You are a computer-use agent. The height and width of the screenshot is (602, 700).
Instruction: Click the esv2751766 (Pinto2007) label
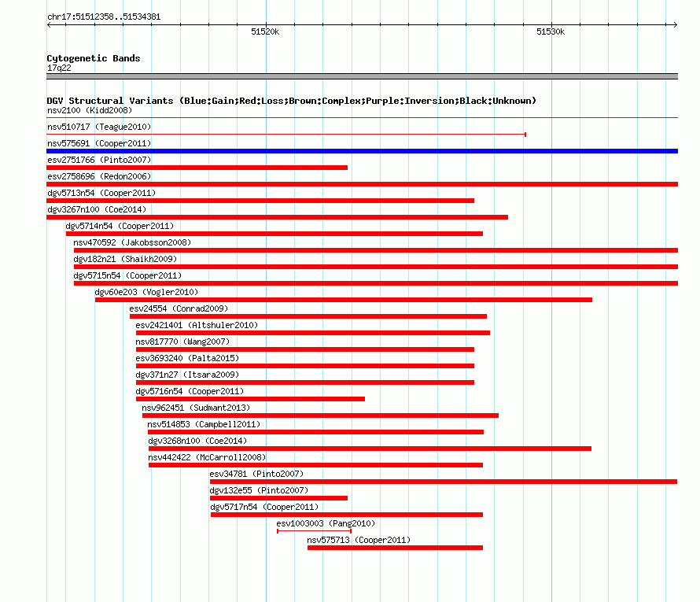[99, 160]
